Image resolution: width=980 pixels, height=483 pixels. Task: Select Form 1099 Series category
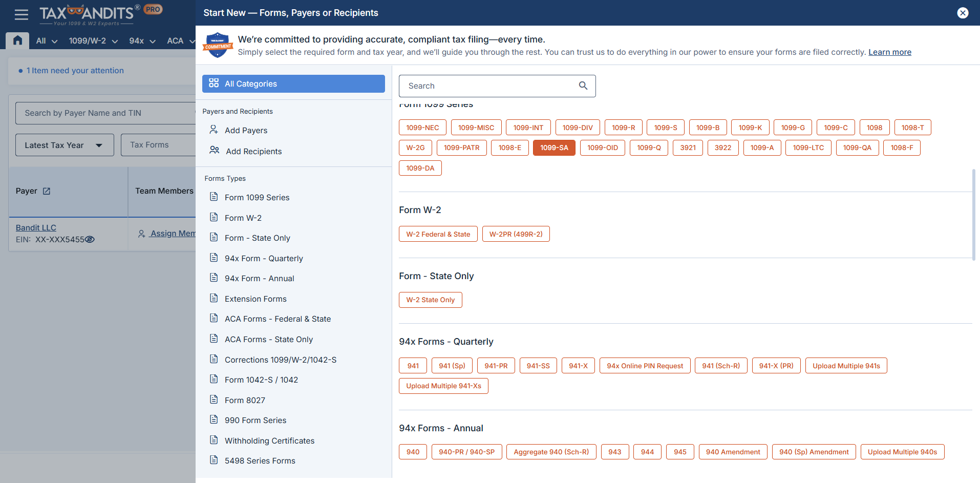(257, 198)
